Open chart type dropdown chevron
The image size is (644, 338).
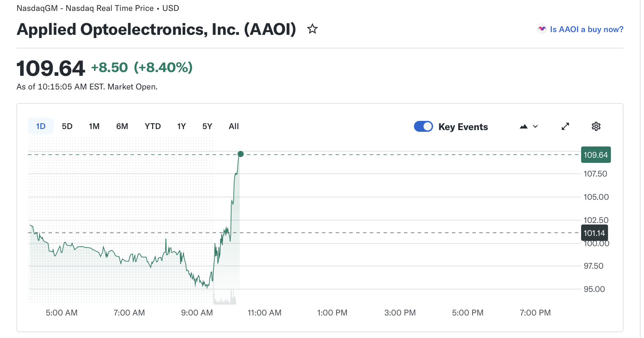[x=535, y=127]
